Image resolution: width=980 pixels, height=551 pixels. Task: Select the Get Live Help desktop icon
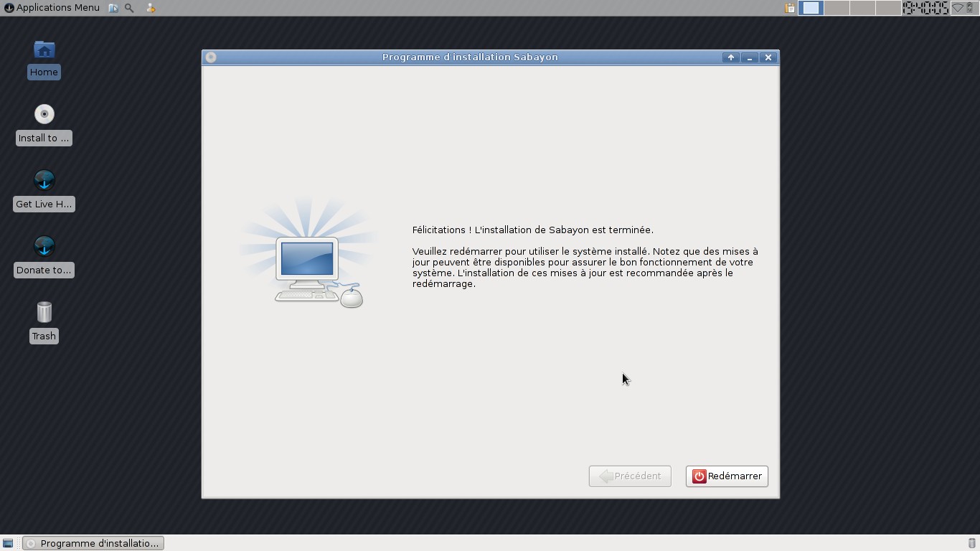[44, 191]
